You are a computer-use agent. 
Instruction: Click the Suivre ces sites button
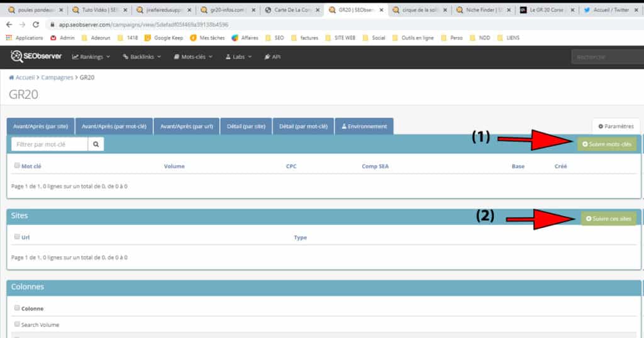[609, 219]
